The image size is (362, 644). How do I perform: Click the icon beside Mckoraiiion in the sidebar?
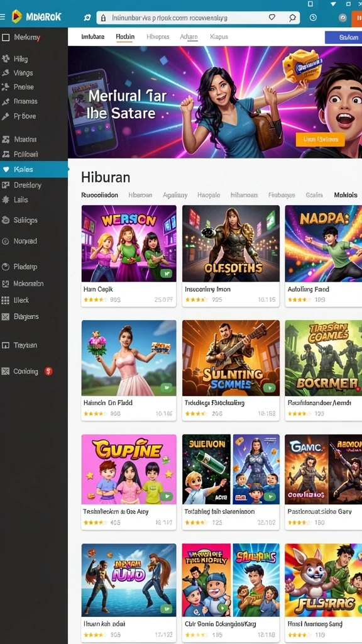[5, 284]
